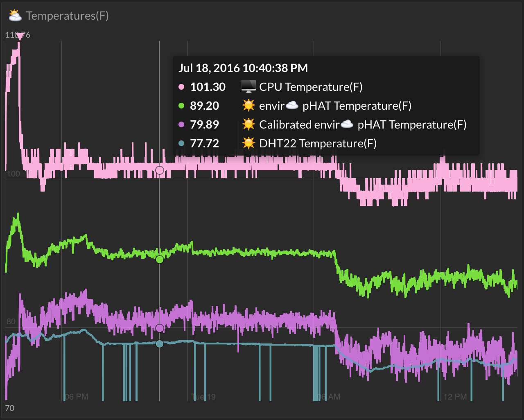The image size is (524, 420).
Task: Click the weather icon beside Temperatures(F) title
Action: tap(15, 16)
